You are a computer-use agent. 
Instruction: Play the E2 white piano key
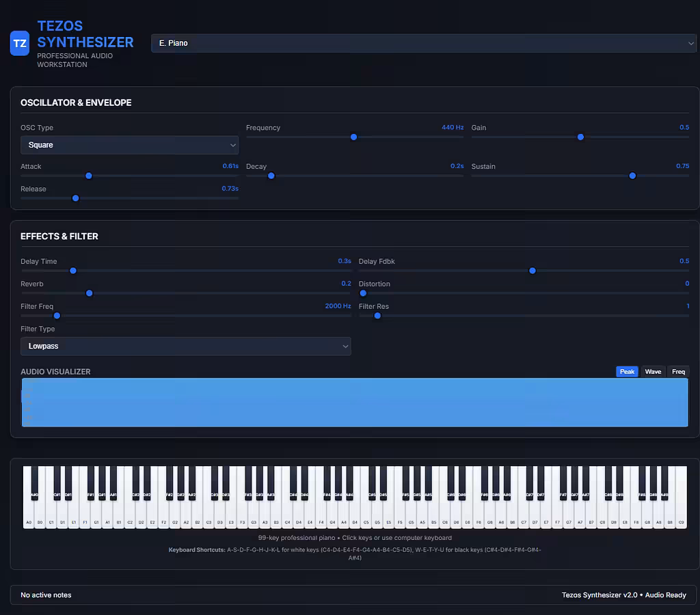[x=152, y=514]
